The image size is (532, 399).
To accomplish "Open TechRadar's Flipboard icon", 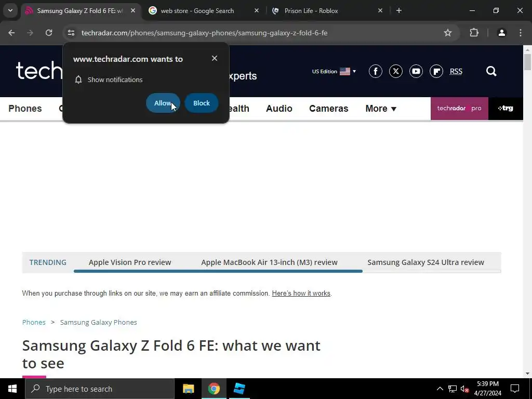I will [436, 71].
